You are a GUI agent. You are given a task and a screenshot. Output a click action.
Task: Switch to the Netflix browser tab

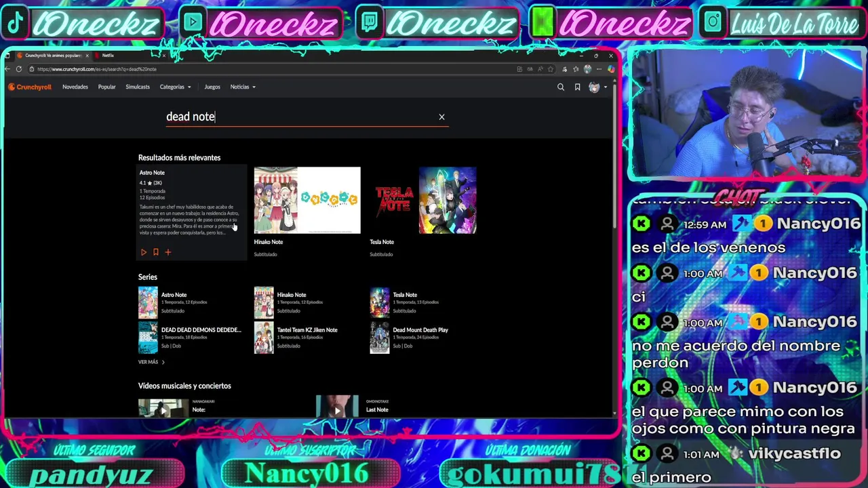[108, 56]
